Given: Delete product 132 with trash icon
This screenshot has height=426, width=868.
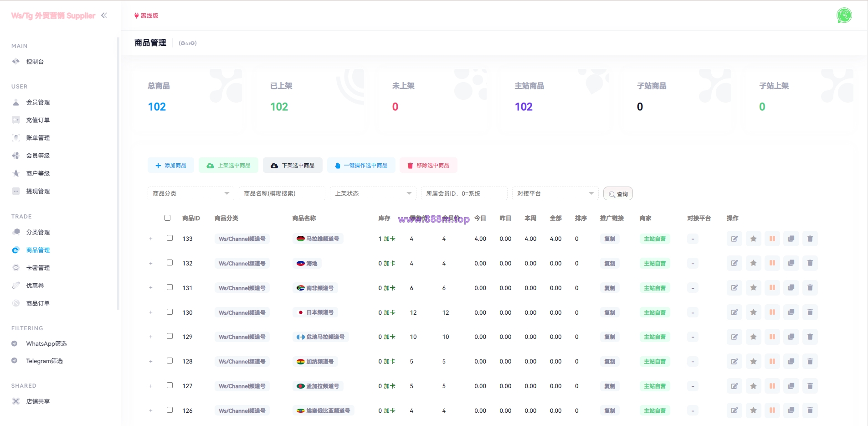Looking at the screenshot, I should pos(810,263).
